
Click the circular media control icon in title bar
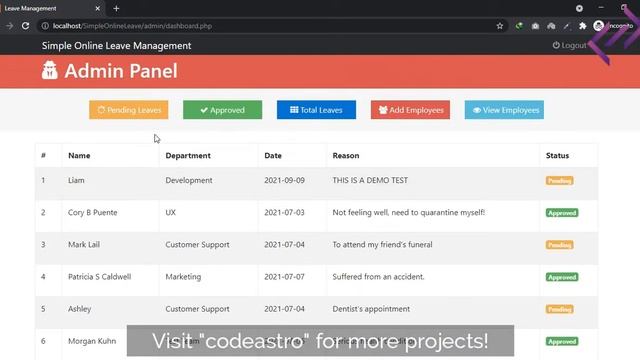pyautogui.click(x=579, y=8)
